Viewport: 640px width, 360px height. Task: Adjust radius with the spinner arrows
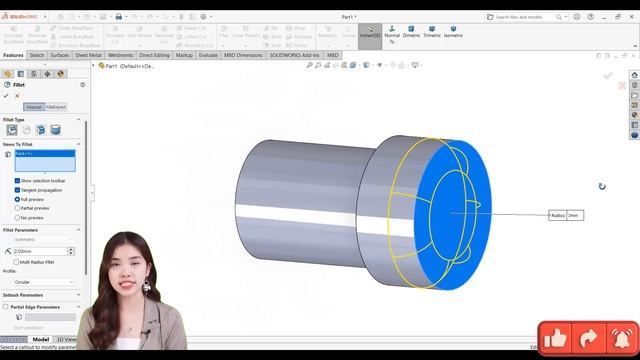click(71, 251)
